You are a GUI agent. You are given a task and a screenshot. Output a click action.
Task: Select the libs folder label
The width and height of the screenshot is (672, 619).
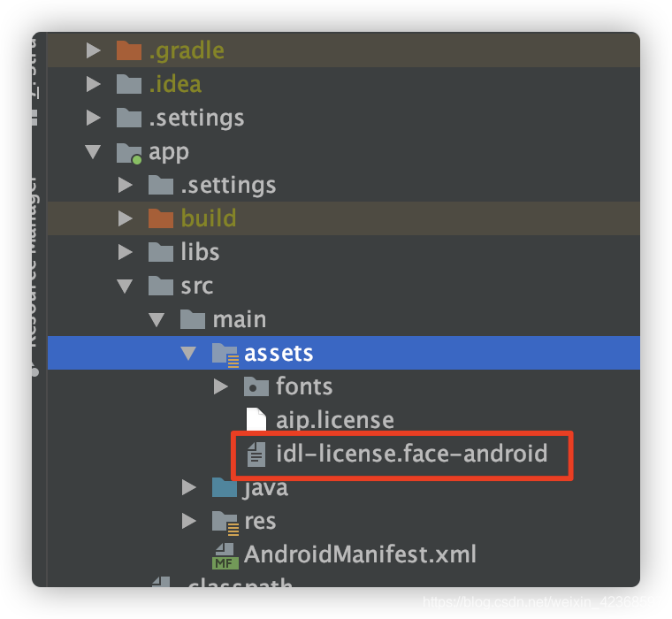coord(200,252)
